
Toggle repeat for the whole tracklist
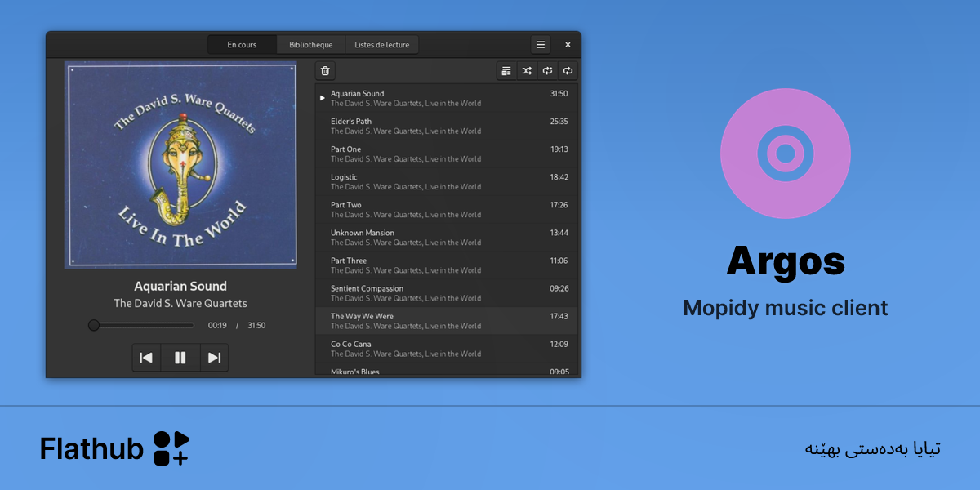(568, 71)
